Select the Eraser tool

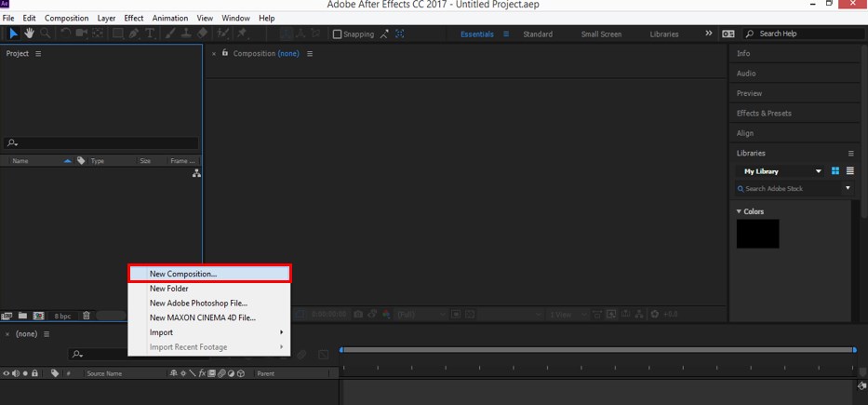pyautogui.click(x=202, y=34)
